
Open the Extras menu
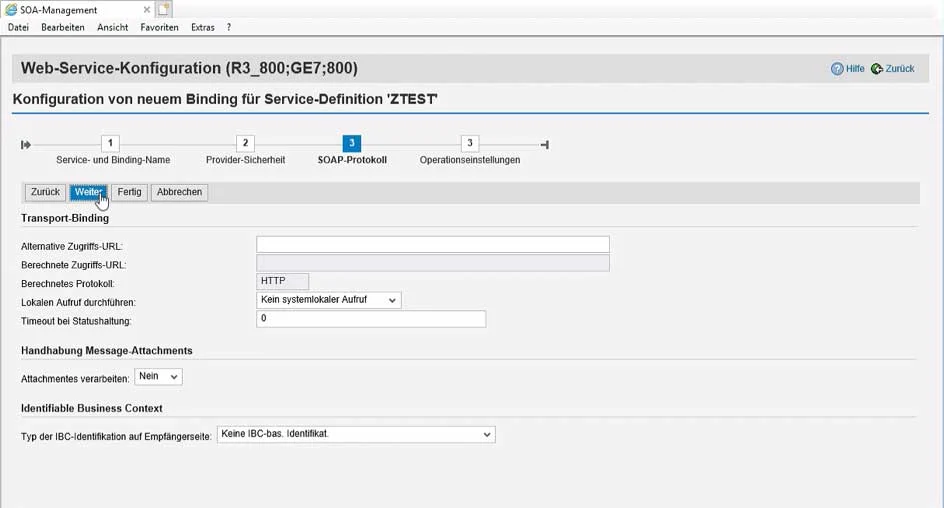pos(203,28)
